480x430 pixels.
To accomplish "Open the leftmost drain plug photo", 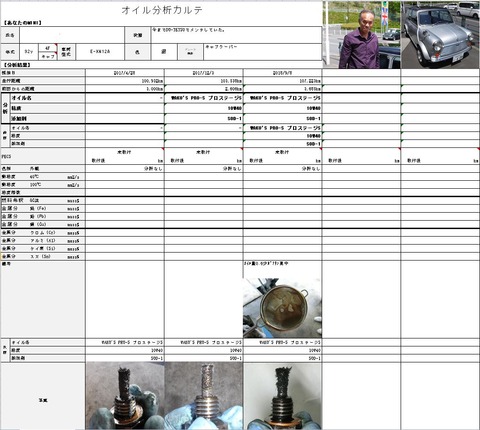I will point(125,396).
